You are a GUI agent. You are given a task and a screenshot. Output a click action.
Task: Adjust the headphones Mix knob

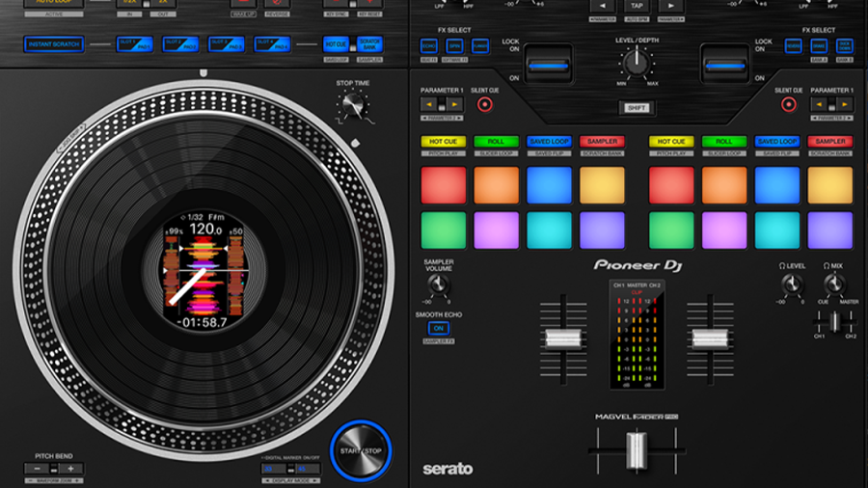(833, 285)
